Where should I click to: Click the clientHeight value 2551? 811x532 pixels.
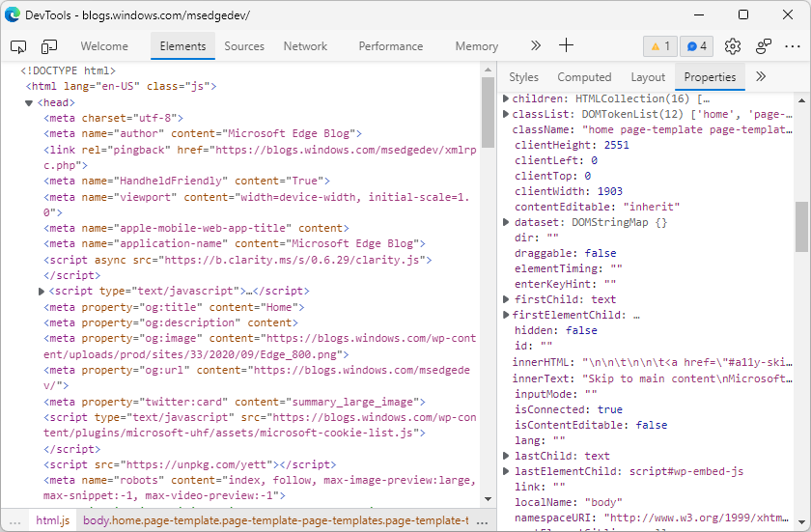(x=617, y=145)
